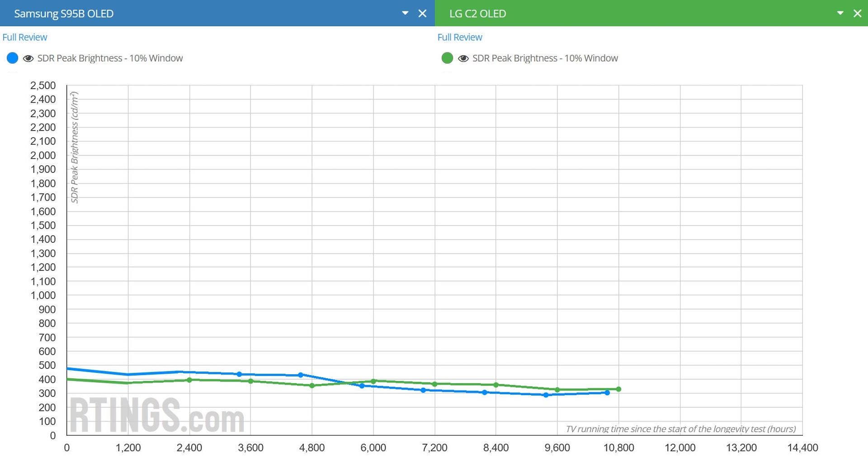Click LG's 'SDR Peak Brightness - 10% Window' legend label
Screen dimensions: 868x461
pyautogui.click(x=545, y=58)
